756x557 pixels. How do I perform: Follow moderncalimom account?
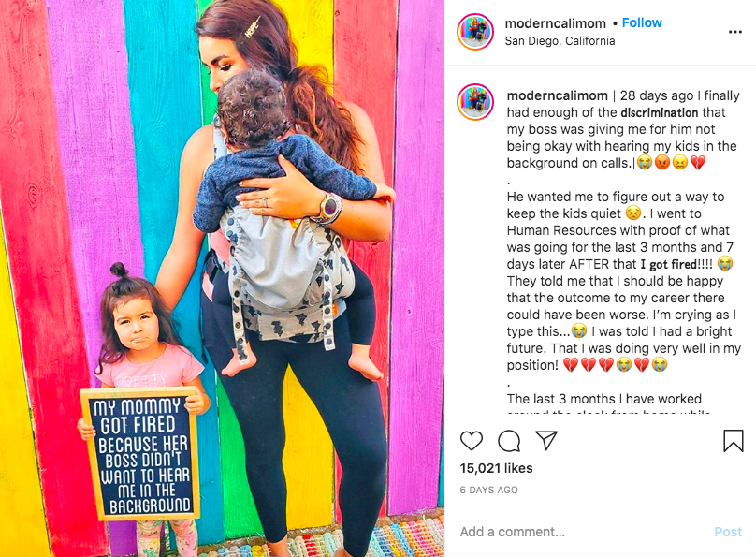click(x=642, y=22)
